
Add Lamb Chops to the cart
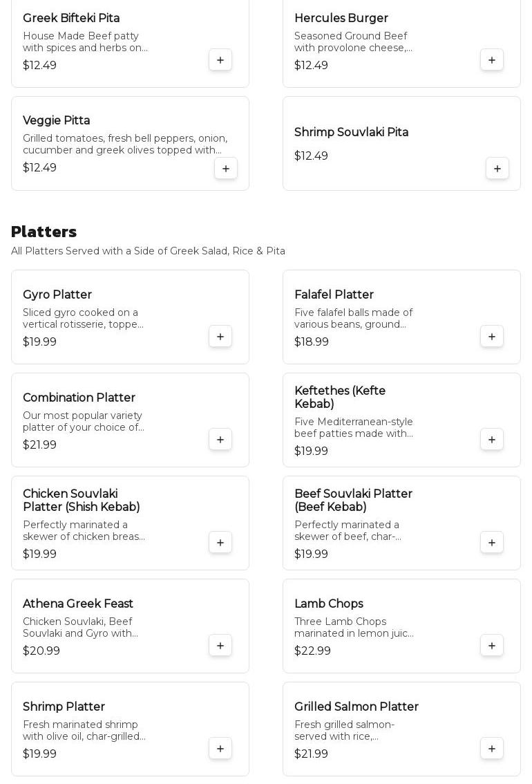click(x=492, y=646)
